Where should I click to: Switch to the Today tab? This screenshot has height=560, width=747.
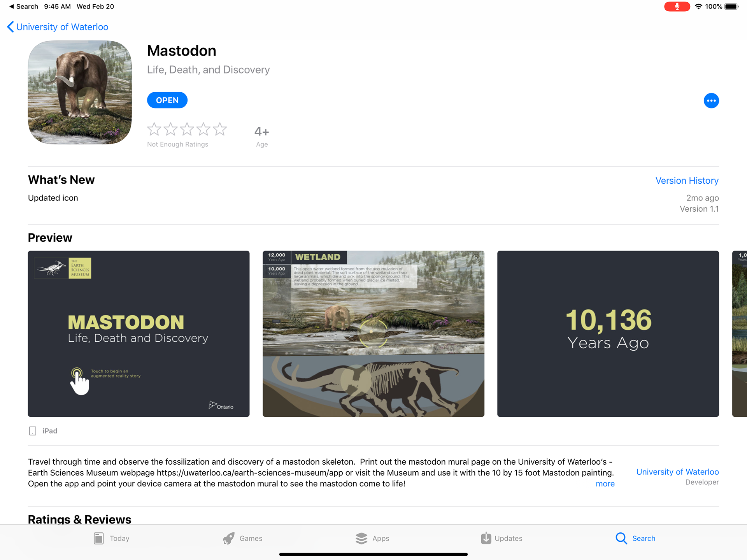(x=112, y=539)
